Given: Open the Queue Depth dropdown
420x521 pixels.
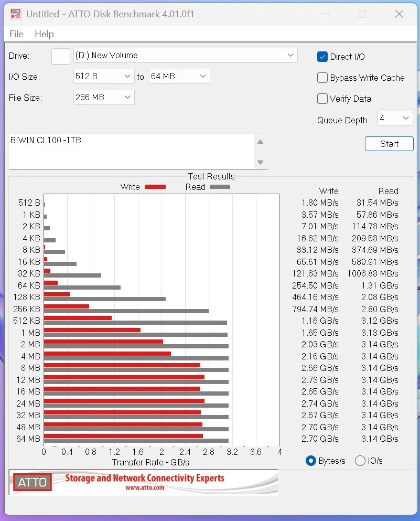Looking at the screenshot, I should [x=395, y=118].
